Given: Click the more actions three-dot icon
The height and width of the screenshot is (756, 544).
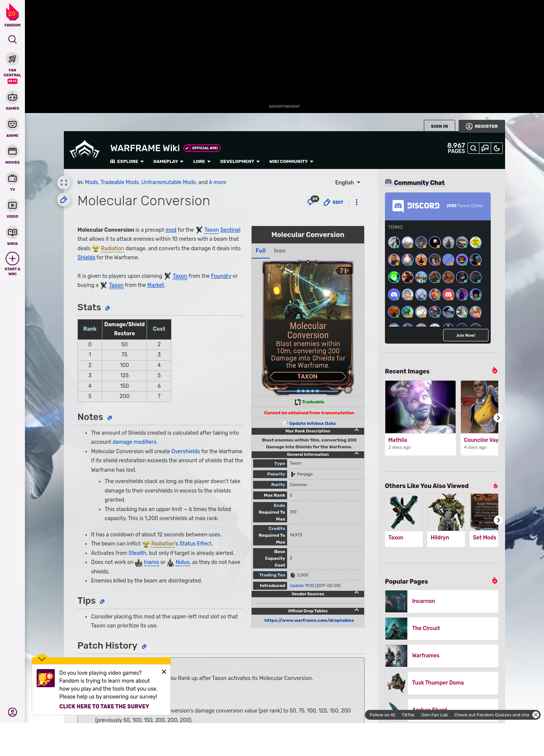Looking at the screenshot, I should (356, 202).
